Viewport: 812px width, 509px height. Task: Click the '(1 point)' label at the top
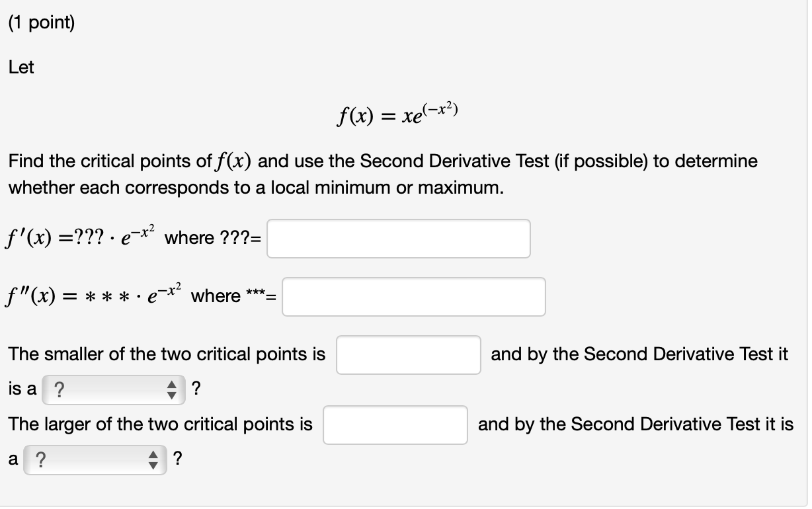[42, 22]
